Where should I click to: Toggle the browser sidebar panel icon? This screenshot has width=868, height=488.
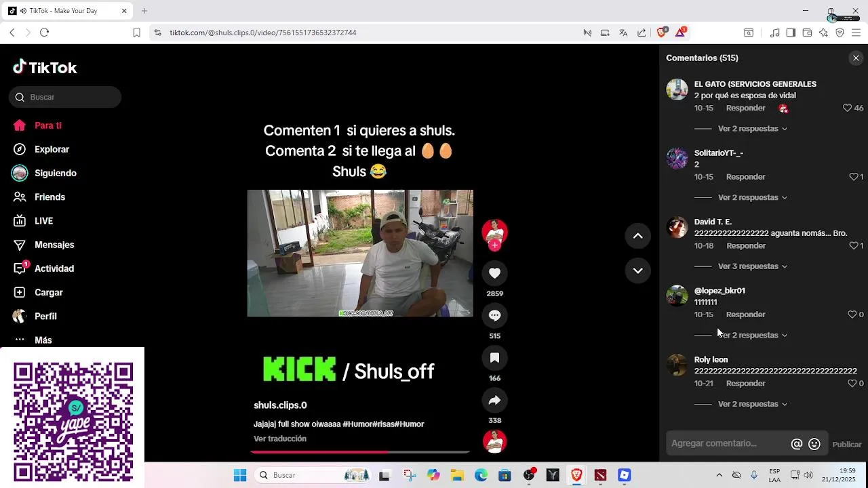791,33
